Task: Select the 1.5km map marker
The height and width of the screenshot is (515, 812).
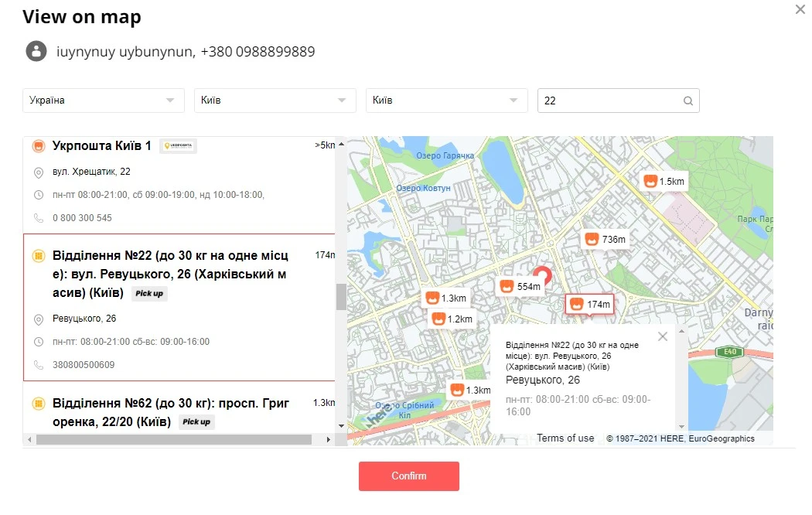Action: point(664,181)
